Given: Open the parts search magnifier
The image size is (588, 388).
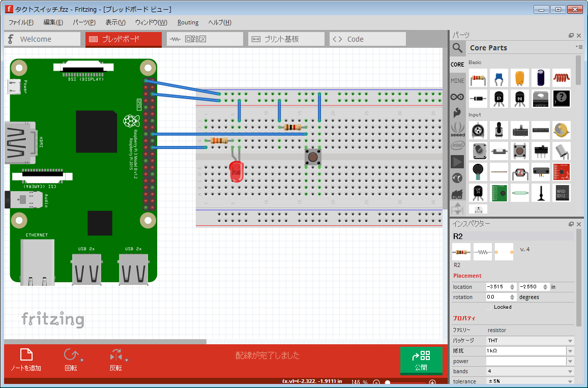Looking at the screenshot, I should 457,48.
